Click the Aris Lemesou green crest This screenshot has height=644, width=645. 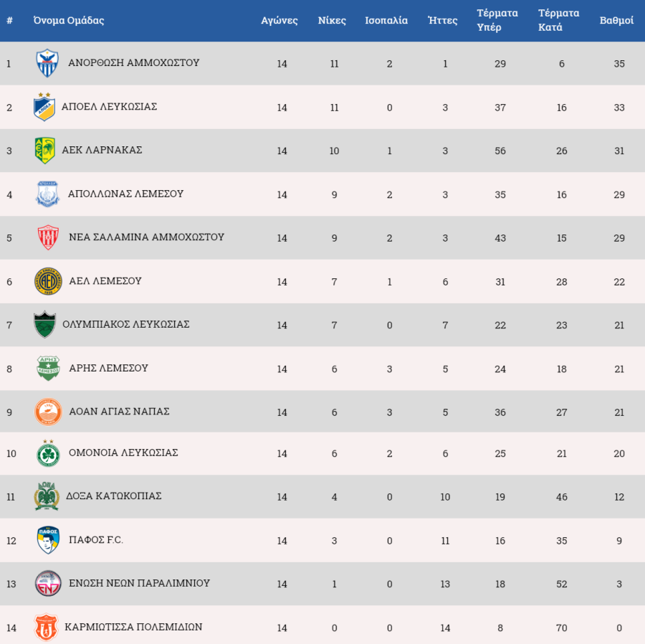pos(48,369)
